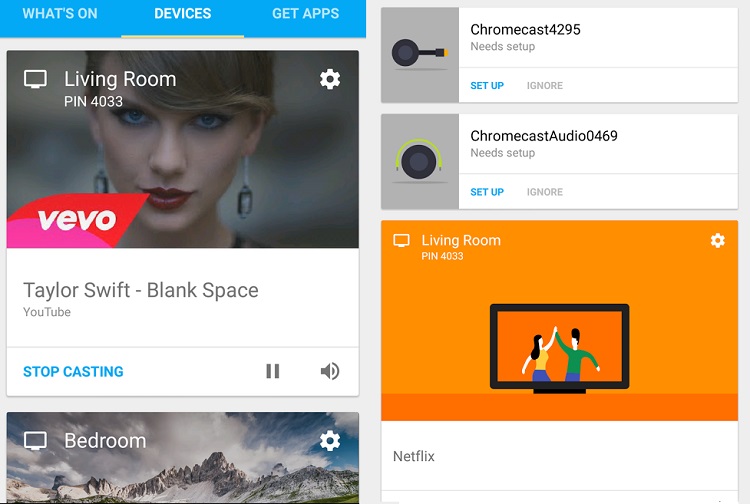
Task: Click 'Needs setup' under Chromecast4295
Action: pyautogui.click(x=503, y=46)
